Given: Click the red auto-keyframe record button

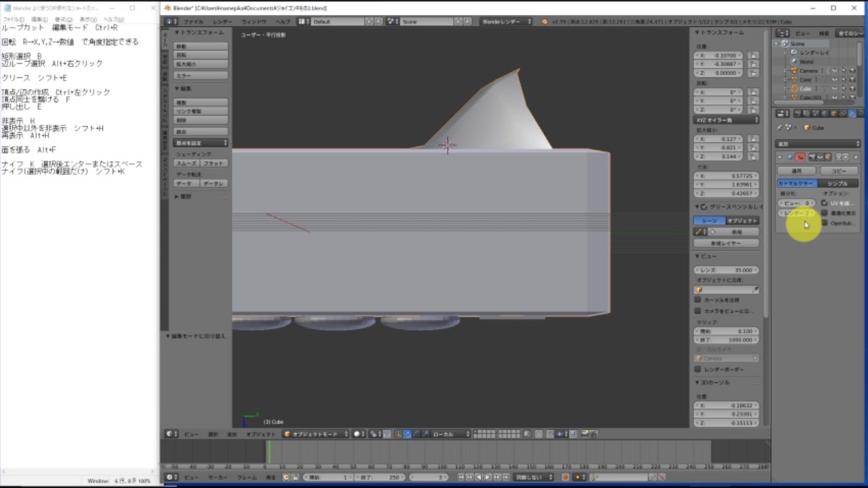Looking at the screenshot, I should tap(565, 477).
